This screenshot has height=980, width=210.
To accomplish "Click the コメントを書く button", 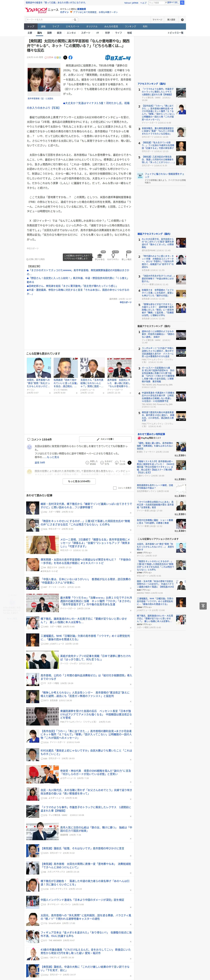I will [x=105, y=439].
